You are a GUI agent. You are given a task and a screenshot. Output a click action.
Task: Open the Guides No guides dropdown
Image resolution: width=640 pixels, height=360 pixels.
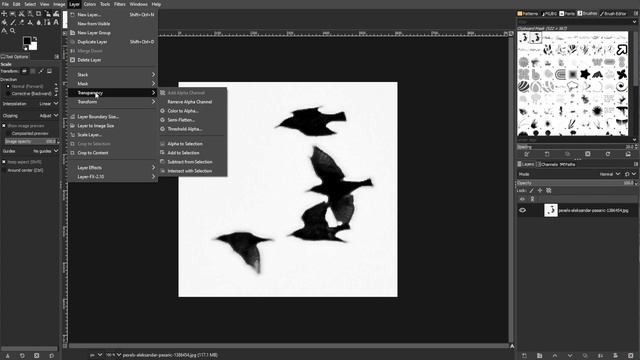coord(30,151)
